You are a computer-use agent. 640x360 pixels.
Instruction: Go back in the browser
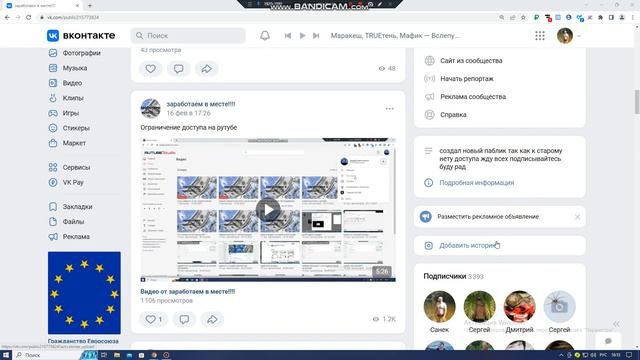(7, 17)
